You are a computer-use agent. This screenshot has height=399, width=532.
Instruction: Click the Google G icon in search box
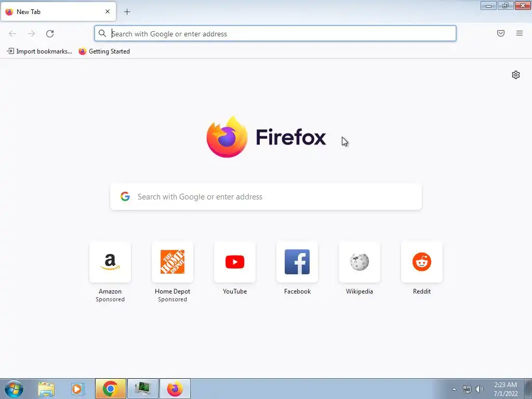click(125, 196)
